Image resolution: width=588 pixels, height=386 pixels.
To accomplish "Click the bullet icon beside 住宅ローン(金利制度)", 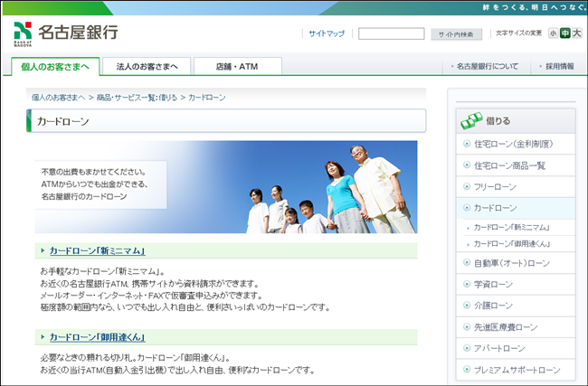I will coord(467,144).
